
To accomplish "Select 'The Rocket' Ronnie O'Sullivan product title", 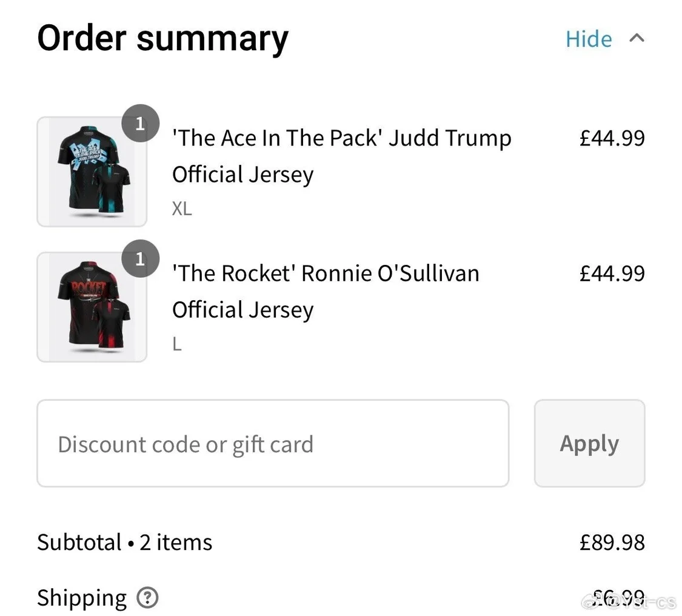I will 326,291.
